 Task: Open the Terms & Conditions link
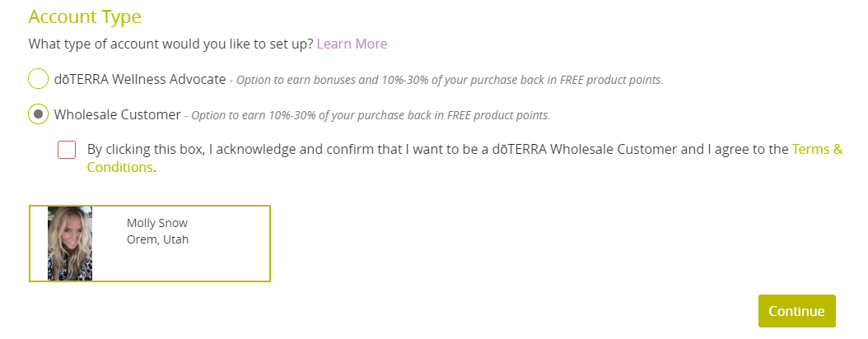[464, 158]
